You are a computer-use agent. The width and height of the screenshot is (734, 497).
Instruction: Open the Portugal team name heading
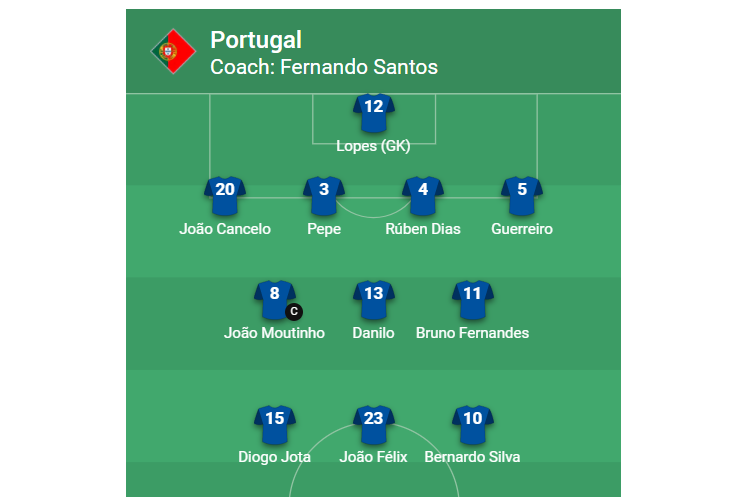pos(256,40)
